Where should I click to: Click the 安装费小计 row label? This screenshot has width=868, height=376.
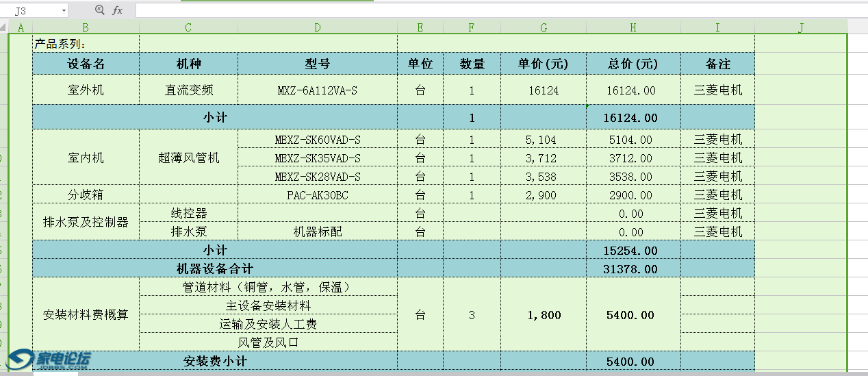[x=215, y=361]
